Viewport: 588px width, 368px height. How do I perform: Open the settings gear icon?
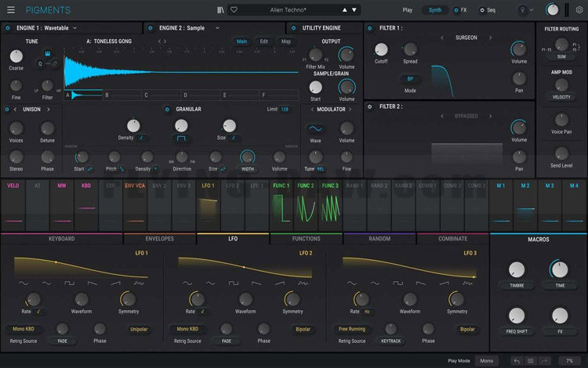tap(579, 10)
